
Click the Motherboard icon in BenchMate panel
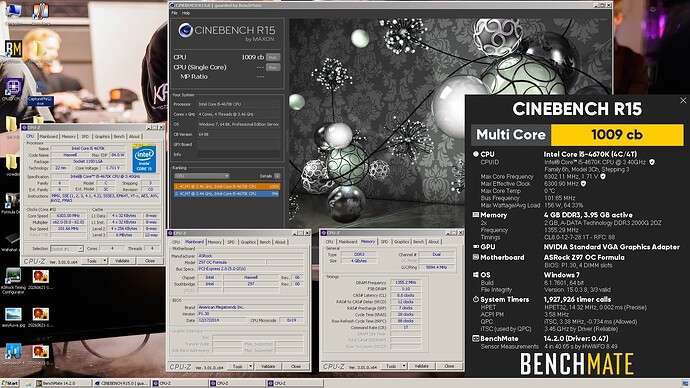(x=475, y=257)
